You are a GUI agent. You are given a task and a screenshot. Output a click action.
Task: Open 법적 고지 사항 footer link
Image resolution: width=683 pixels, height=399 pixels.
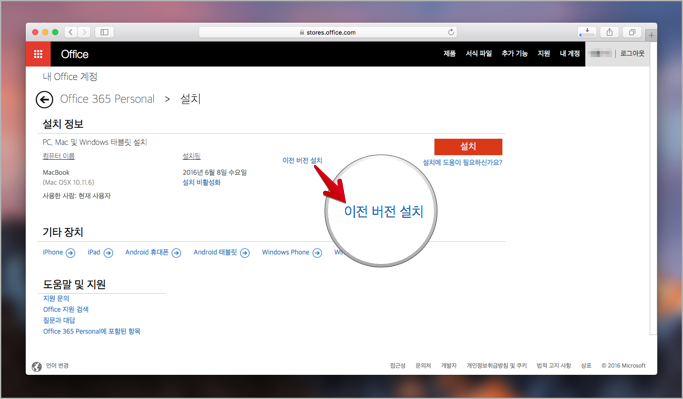tap(554, 365)
